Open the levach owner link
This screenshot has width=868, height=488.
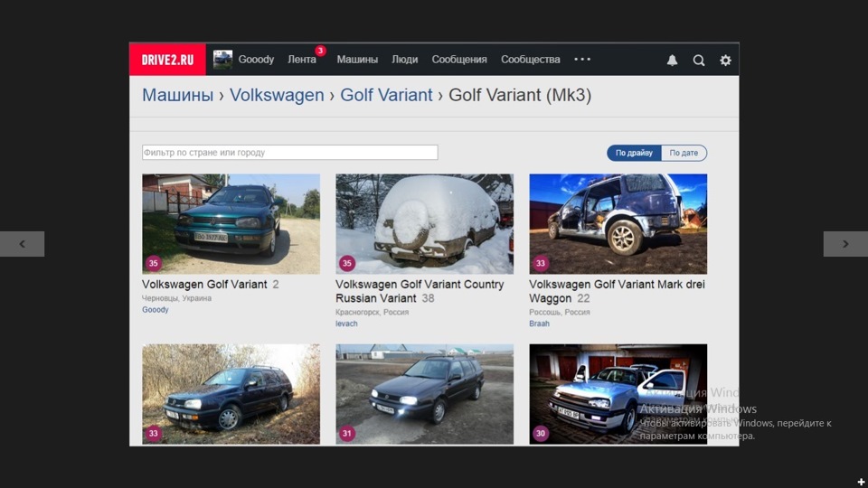click(346, 324)
